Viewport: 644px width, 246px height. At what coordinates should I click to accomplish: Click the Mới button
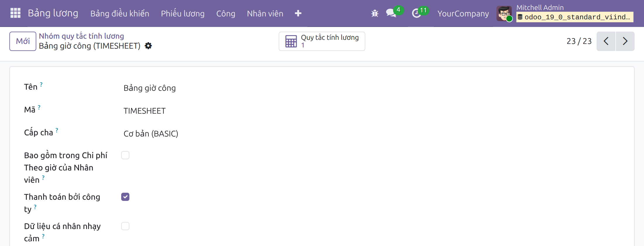(x=23, y=41)
